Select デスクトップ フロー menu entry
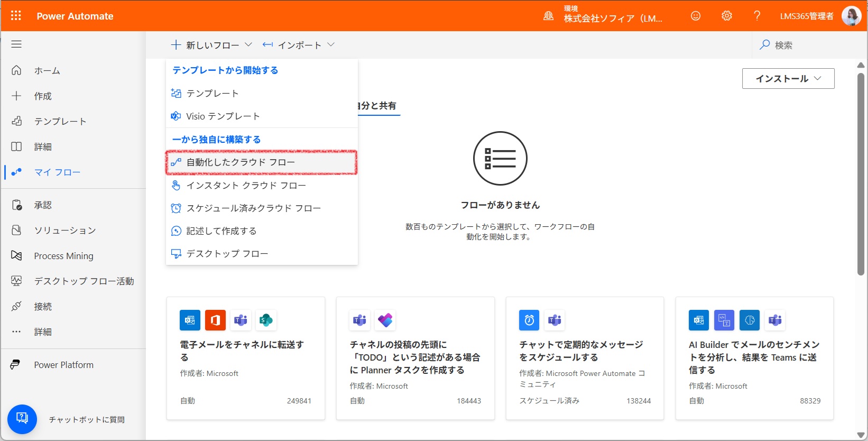 [x=262, y=254]
